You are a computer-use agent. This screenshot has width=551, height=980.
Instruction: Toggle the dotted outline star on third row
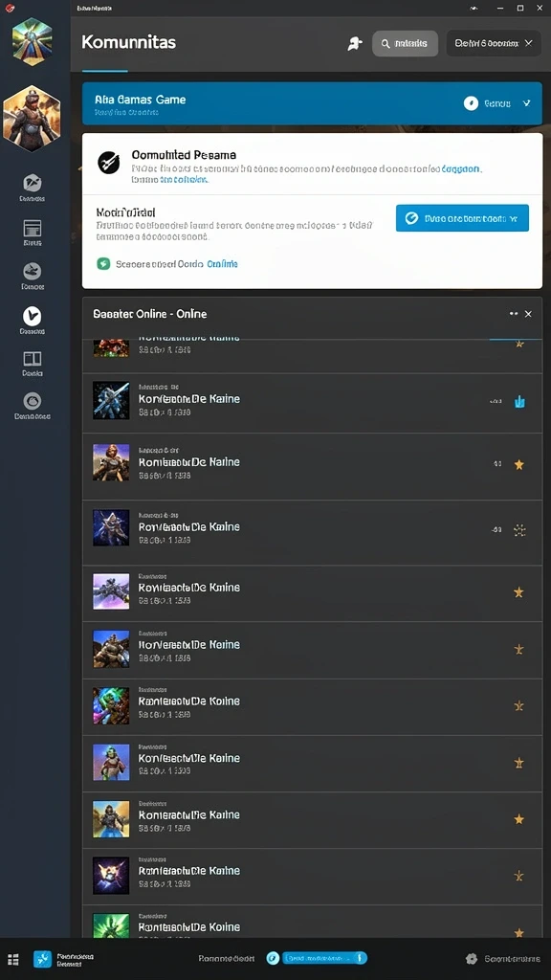519,530
